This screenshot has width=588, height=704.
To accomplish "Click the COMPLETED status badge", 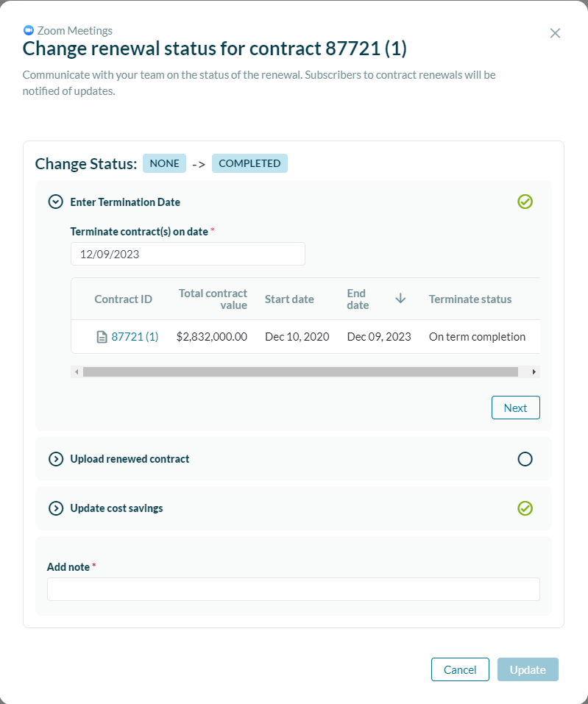I will click(x=249, y=163).
